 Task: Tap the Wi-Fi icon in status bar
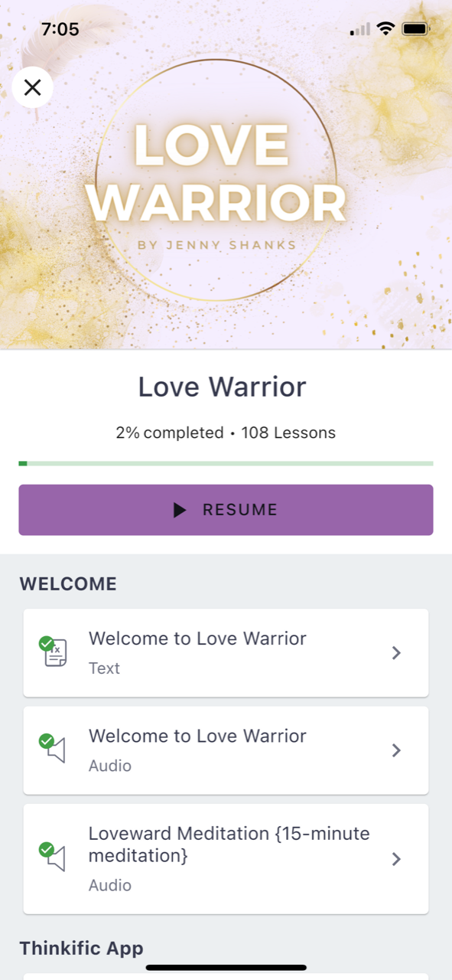click(385, 29)
